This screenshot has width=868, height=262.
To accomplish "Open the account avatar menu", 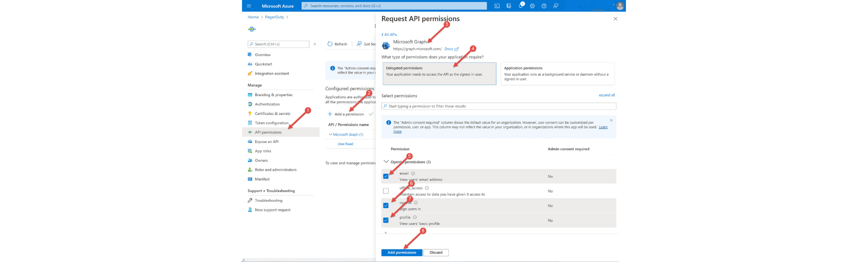I will click(620, 6).
